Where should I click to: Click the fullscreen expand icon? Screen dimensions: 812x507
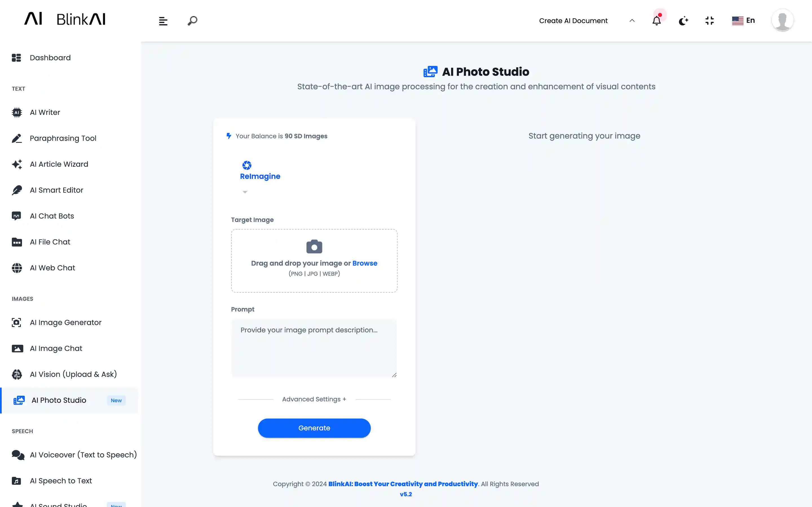pos(709,21)
